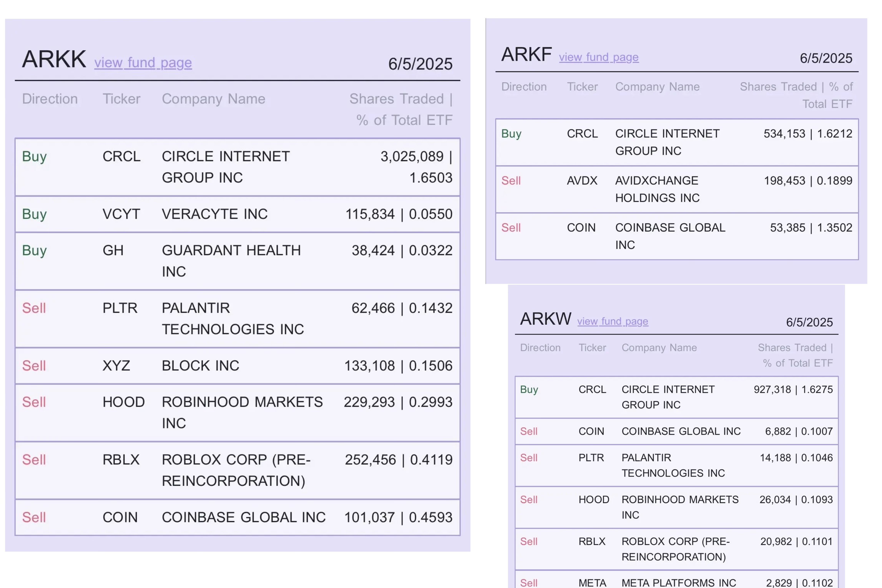
Task: Open ARKK view fund page link
Action: coord(143,63)
